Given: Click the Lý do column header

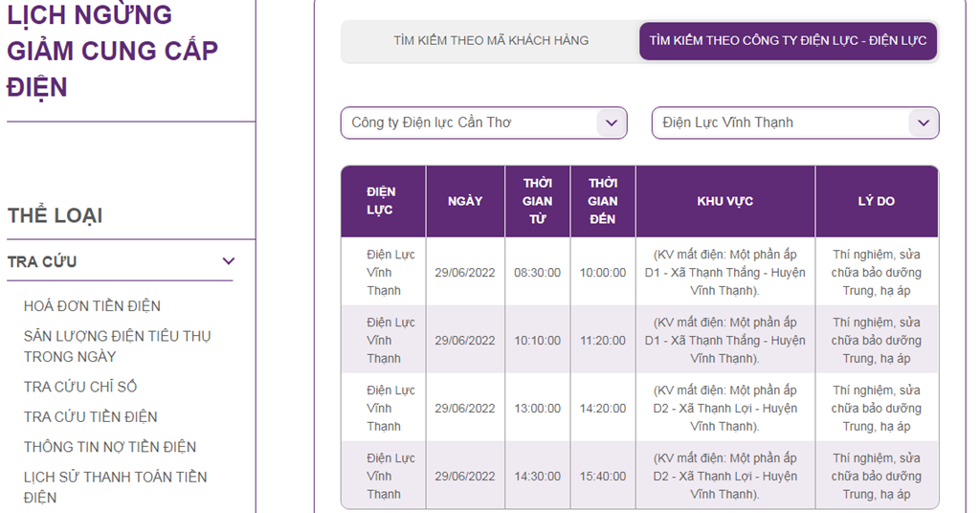Looking at the screenshot, I should 876,201.
